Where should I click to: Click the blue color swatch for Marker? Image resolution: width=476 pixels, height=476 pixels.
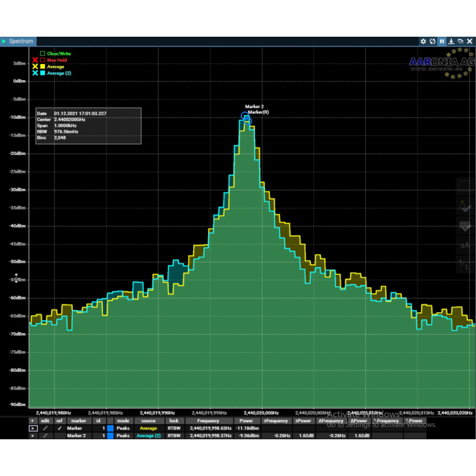109,428
